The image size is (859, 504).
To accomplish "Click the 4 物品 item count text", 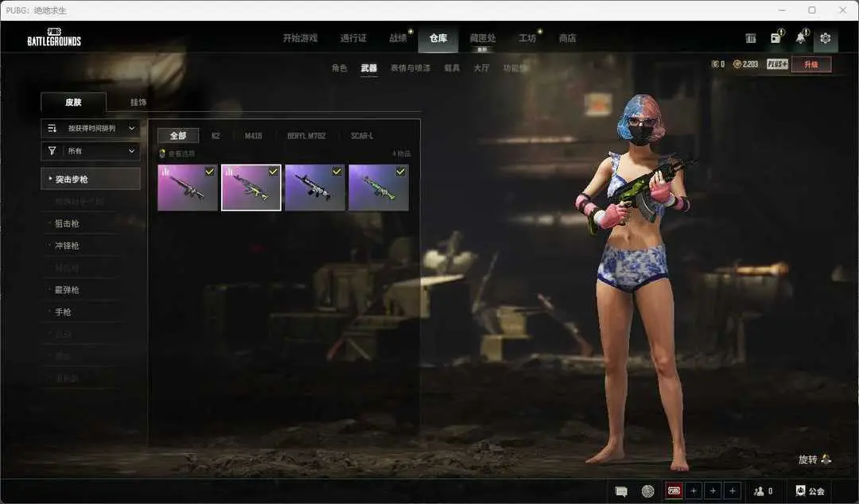I will pos(402,154).
